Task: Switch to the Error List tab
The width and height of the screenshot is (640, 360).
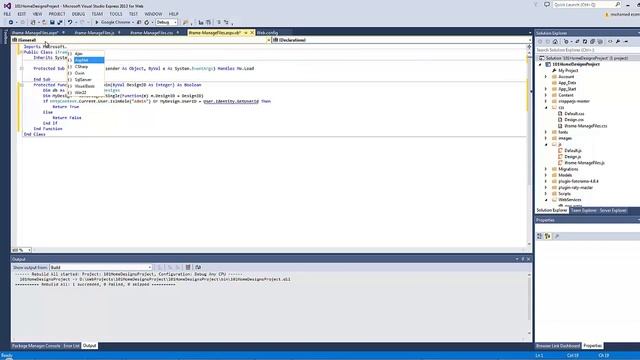Action: [71, 346]
